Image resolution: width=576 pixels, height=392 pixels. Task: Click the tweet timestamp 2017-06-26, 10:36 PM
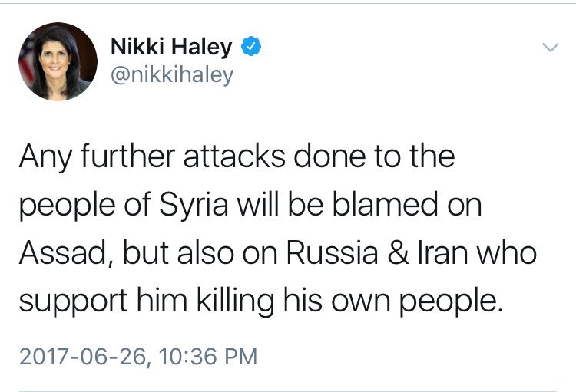click(138, 357)
